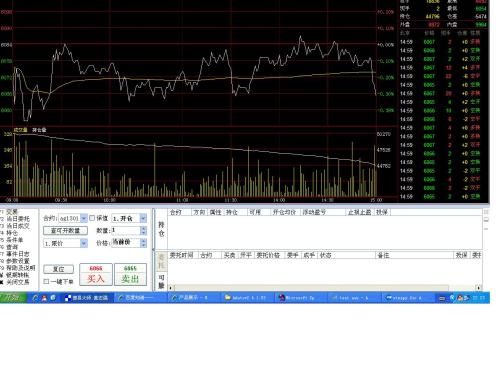Click the 关闭交易 close trading icon
Image resolution: width=500 pixels, height=375 pixels.
(x=2, y=282)
